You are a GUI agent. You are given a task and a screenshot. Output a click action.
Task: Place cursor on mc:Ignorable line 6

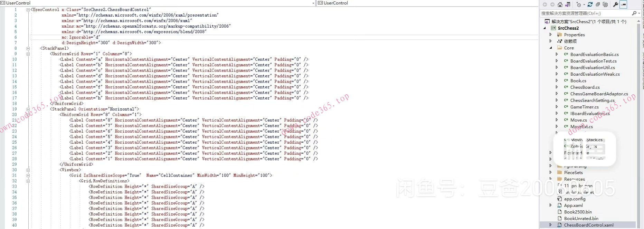pyautogui.click(x=81, y=37)
